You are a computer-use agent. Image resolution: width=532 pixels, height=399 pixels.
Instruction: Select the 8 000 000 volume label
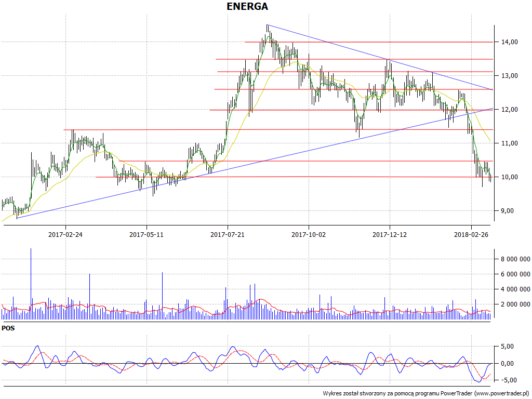516,259
